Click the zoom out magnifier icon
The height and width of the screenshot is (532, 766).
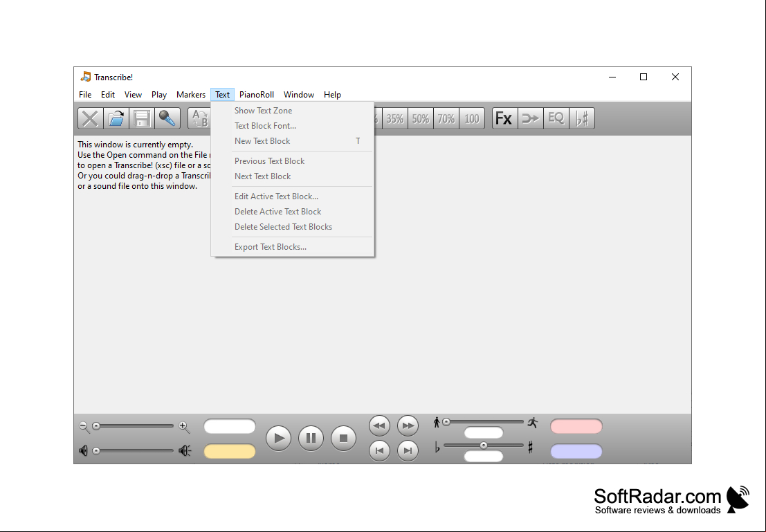pos(84,427)
